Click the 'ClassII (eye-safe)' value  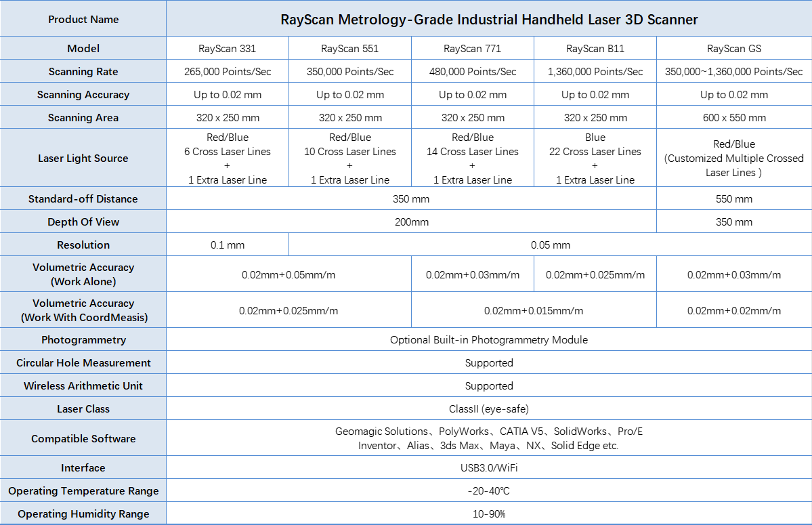(x=489, y=409)
